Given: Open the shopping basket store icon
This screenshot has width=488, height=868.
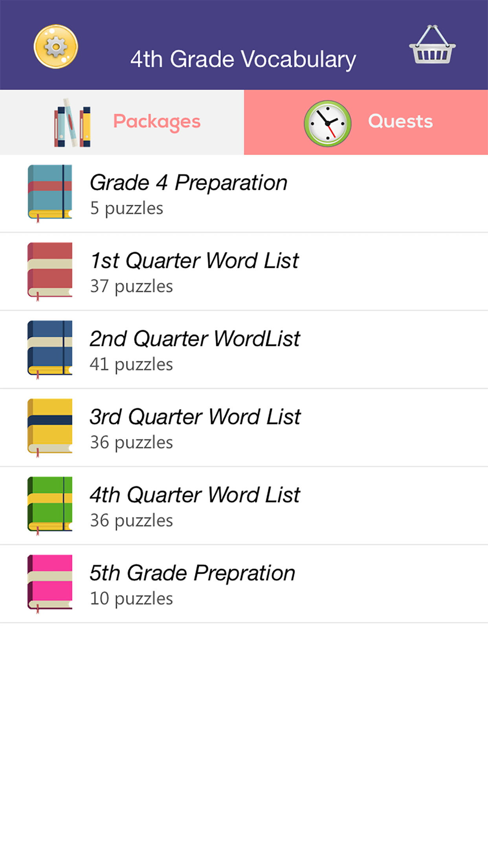Looking at the screenshot, I should click(x=432, y=44).
